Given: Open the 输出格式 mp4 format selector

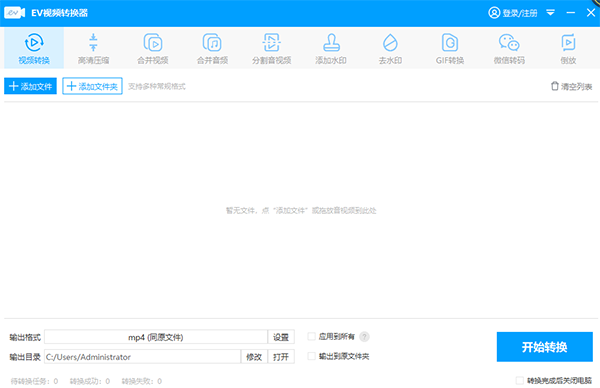Looking at the screenshot, I should (156, 337).
